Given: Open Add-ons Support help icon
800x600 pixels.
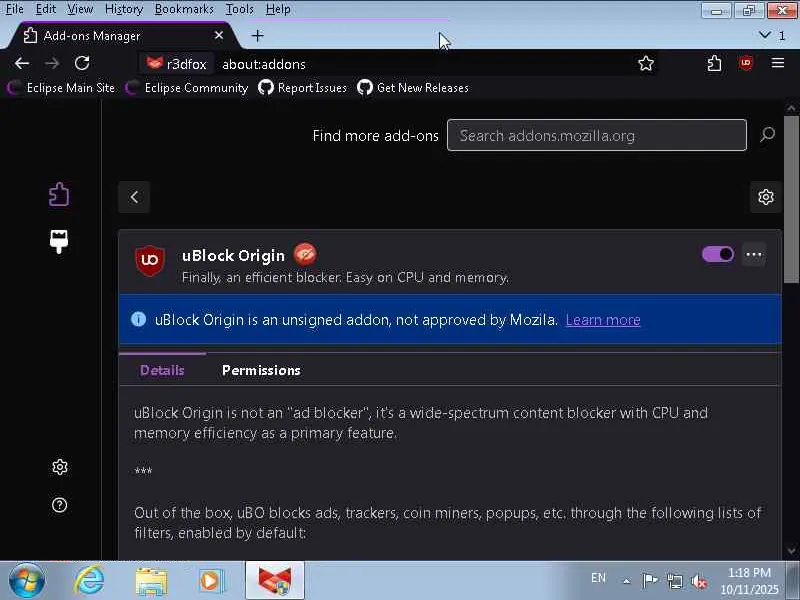Looking at the screenshot, I should [x=60, y=505].
